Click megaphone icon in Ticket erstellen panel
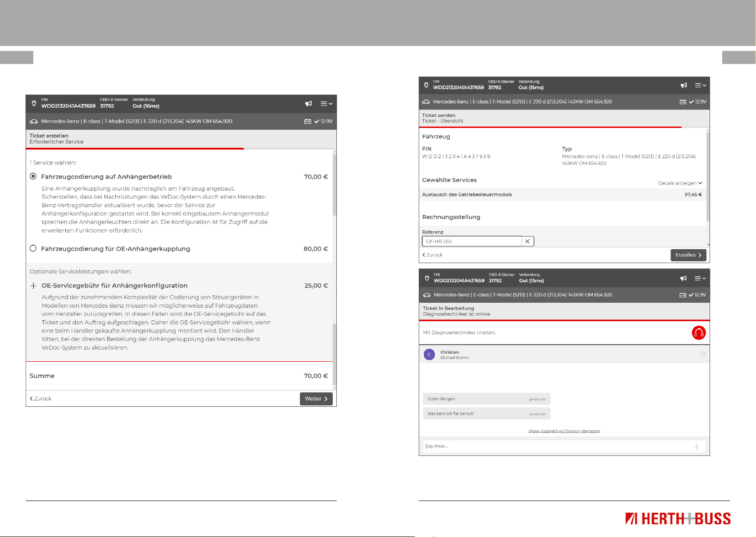This screenshot has width=756, height=537. tap(308, 104)
